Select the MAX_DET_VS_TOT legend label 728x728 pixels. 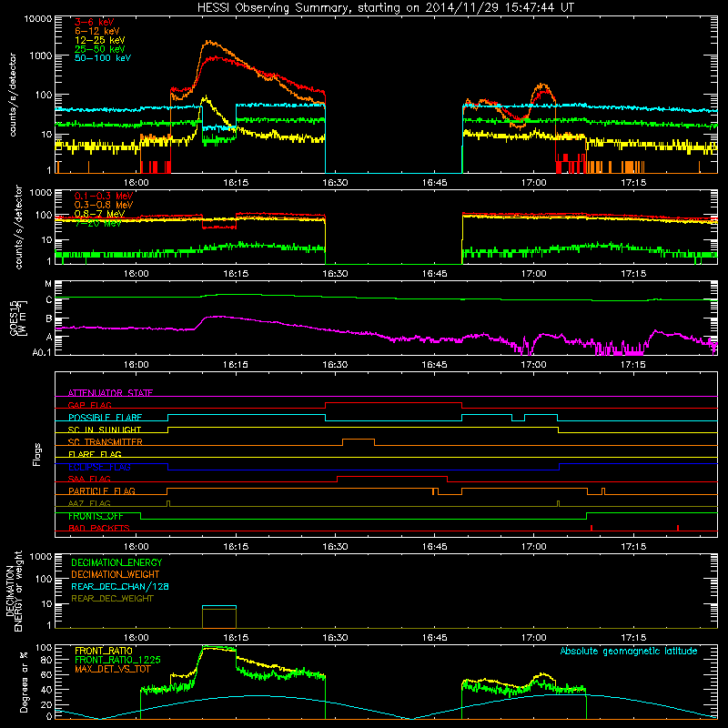113,669
